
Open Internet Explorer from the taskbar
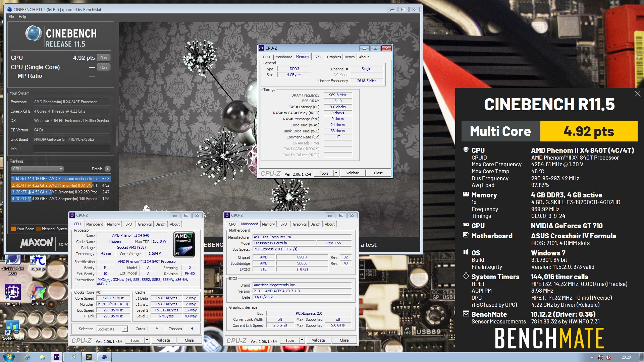(27, 357)
